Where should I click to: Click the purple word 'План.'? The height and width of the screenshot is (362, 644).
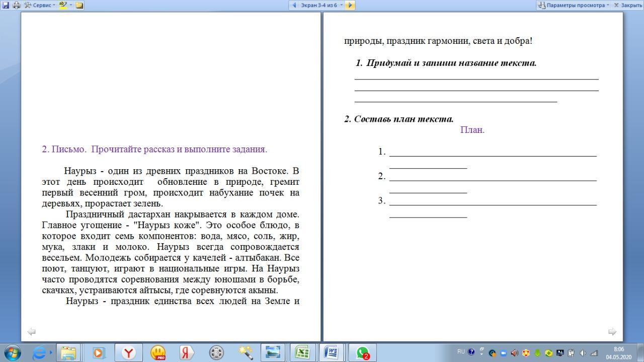click(x=472, y=130)
